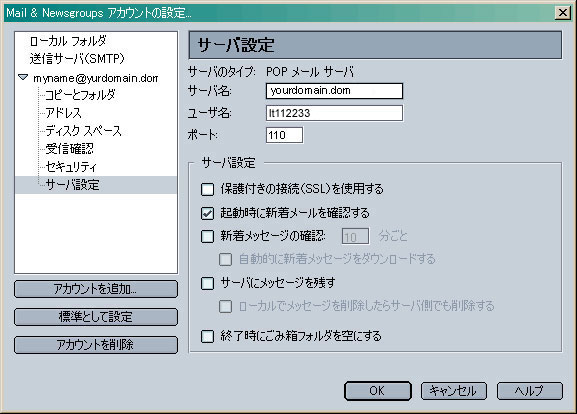
Task: Select ディスク スペース item
Action: point(83,131)
